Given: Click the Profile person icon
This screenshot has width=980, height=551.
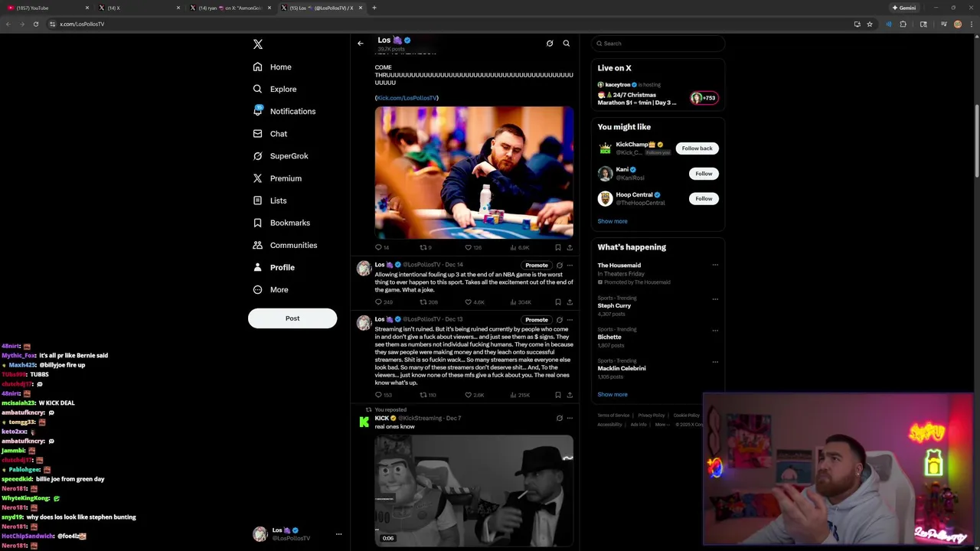Looking at the screenshot, I should tap(258, 267).
